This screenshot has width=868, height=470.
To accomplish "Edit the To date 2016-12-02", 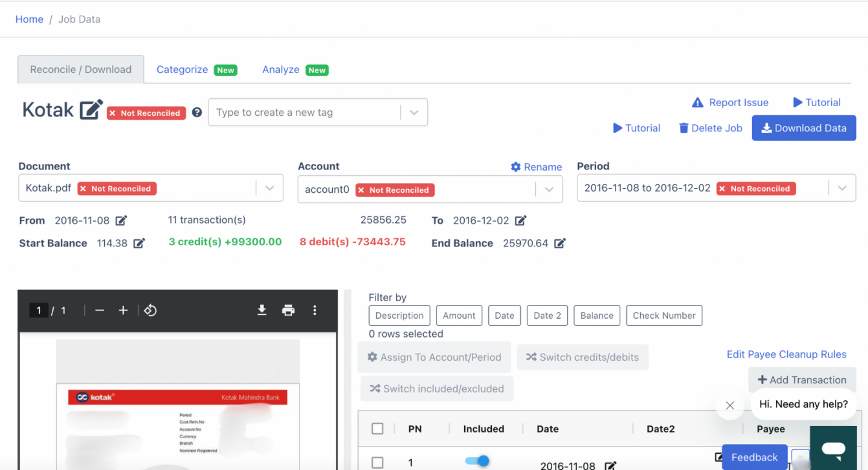I will (x=521, y=221).
